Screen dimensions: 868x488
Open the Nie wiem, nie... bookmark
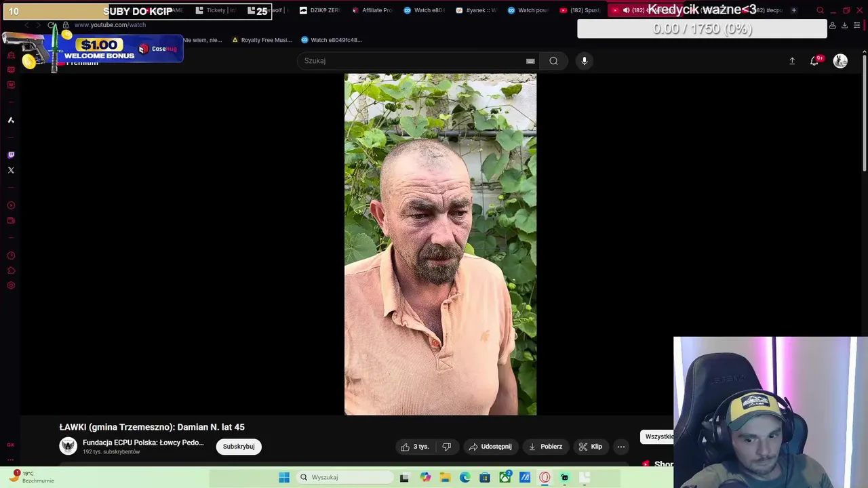point(202,40)
